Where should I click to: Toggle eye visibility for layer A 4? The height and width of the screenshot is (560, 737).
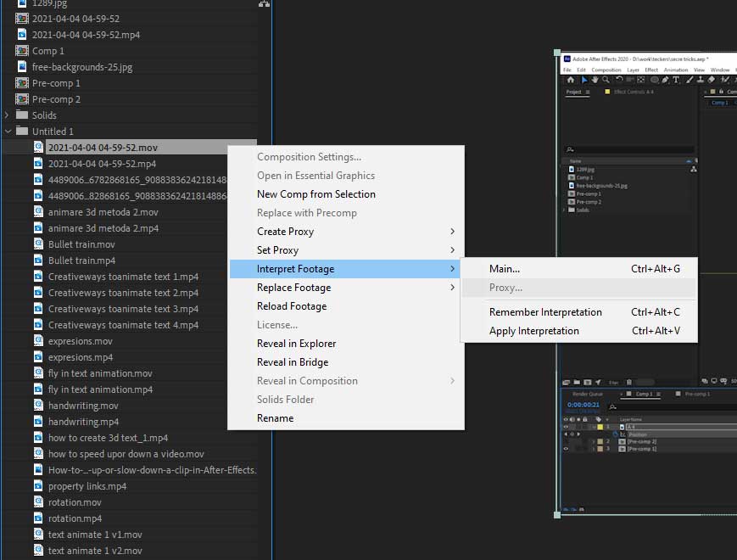pyautogui.click(x=566, y=427)
